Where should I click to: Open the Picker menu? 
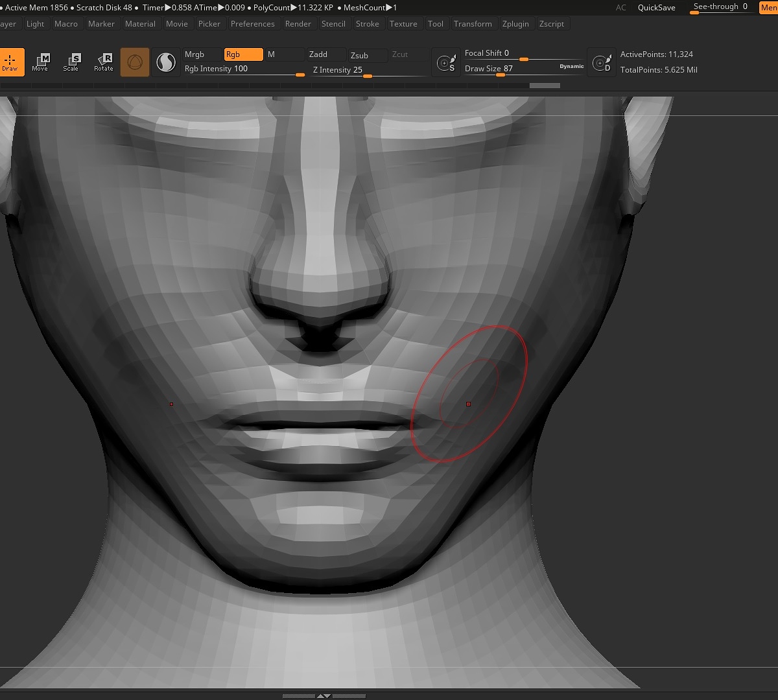pyautogui.click(x=209, y=24)
